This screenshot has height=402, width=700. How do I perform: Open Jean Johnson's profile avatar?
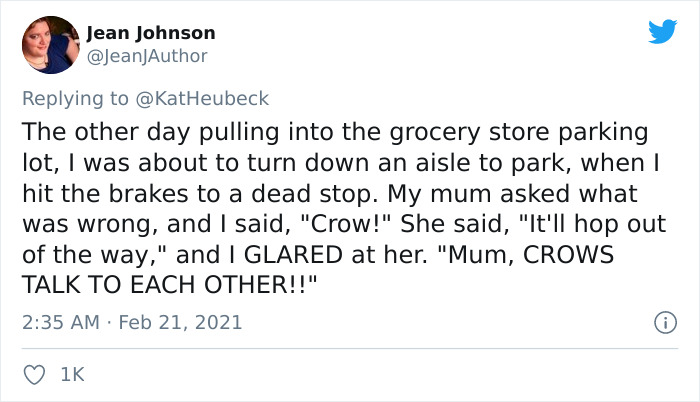point(50,45)
